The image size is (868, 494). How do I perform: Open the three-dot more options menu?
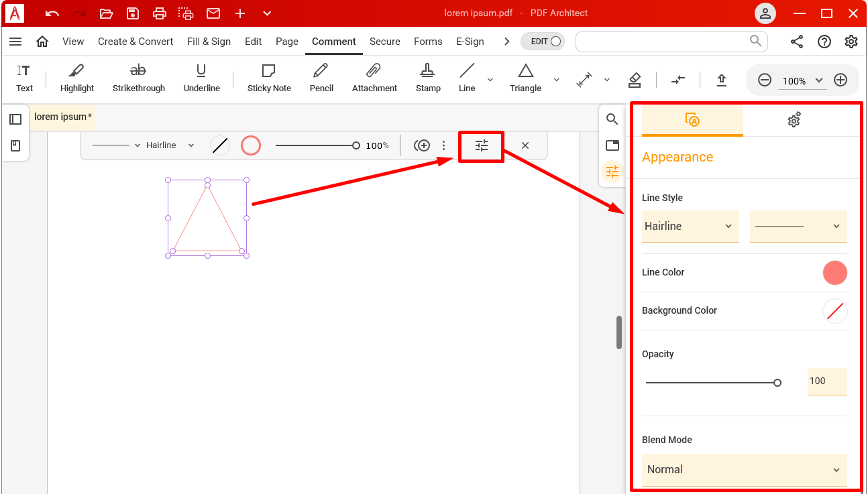click(x=443, y=145)
